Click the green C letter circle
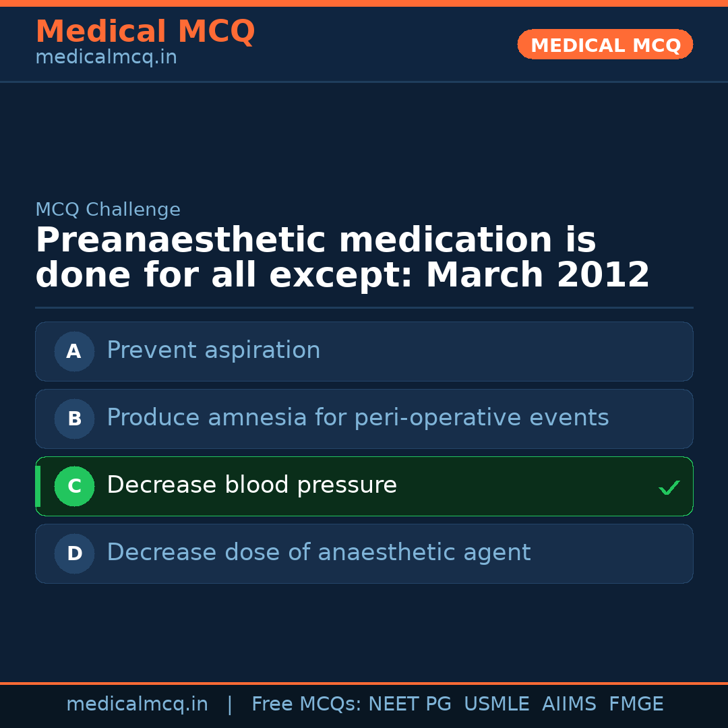 pos(74,486)
